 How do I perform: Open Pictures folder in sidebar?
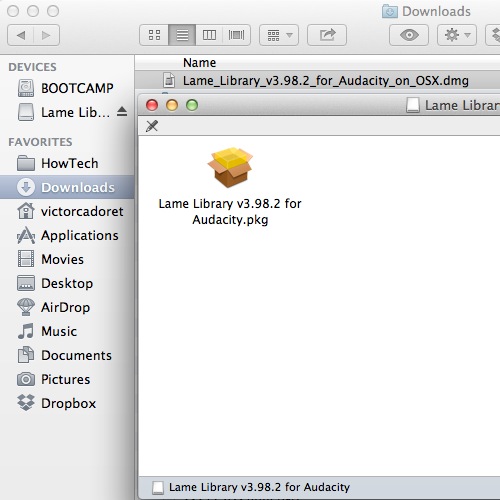pyautogui.click(x=67, y=379)
